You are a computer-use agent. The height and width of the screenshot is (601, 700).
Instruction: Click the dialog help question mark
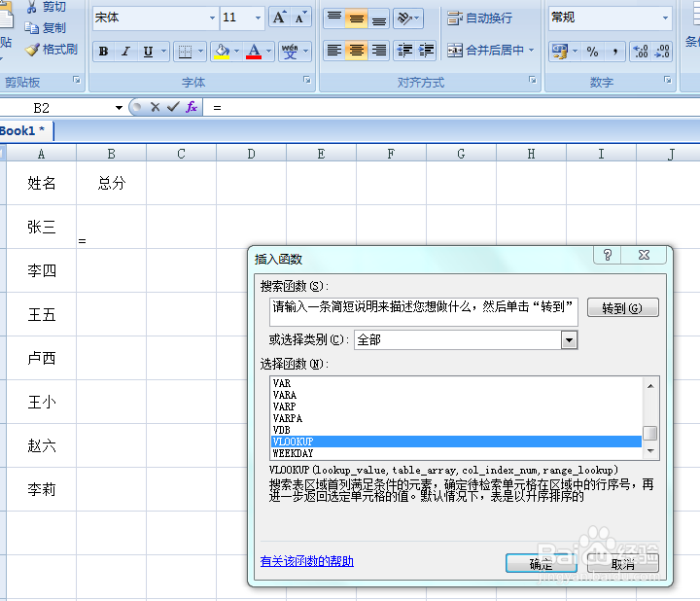click(607, 255)
